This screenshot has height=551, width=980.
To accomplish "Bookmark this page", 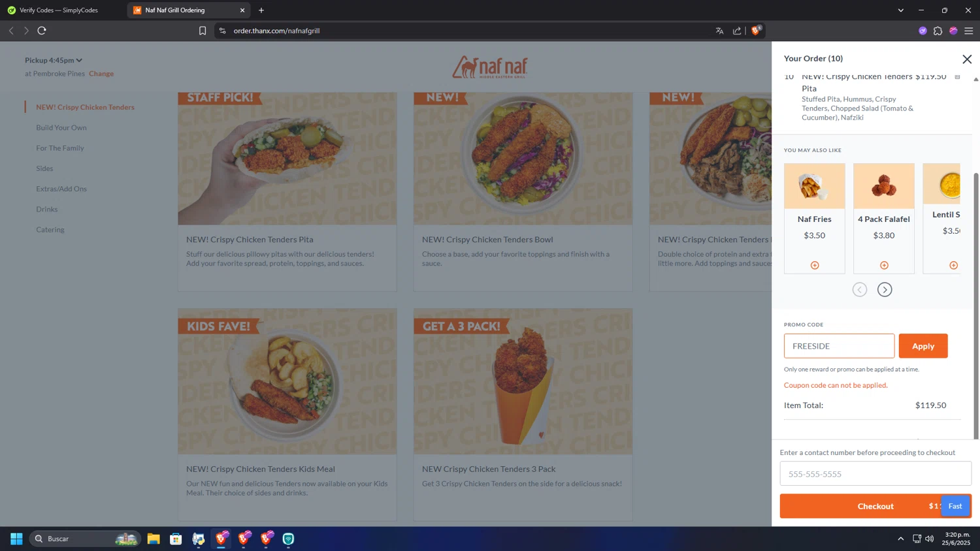I will [x=203, y=31].
